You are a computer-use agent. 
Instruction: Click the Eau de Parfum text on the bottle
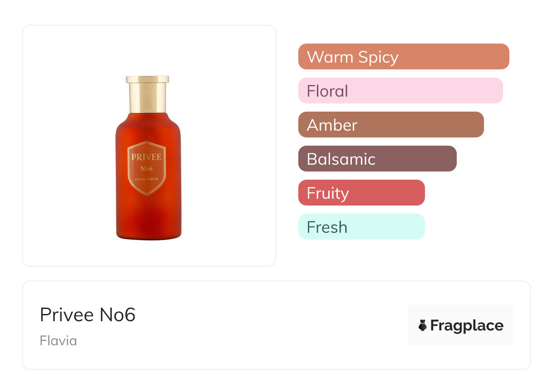pyautogui.click(x=146, y=180)
